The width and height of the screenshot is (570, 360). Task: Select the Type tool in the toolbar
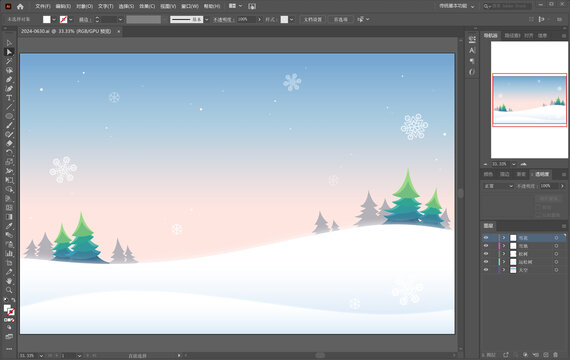[x=9, y=98]
